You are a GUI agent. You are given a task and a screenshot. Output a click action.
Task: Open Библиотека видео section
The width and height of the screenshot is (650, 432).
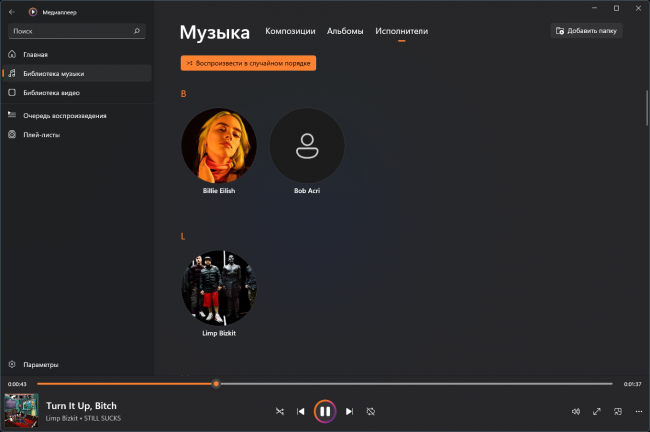[77, 92]
